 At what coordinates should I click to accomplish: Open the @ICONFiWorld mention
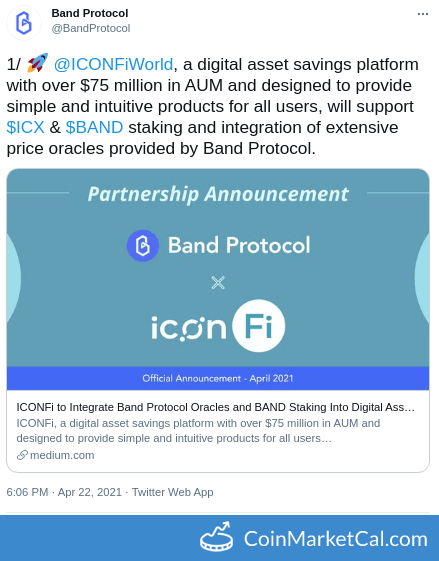[113, 65]
